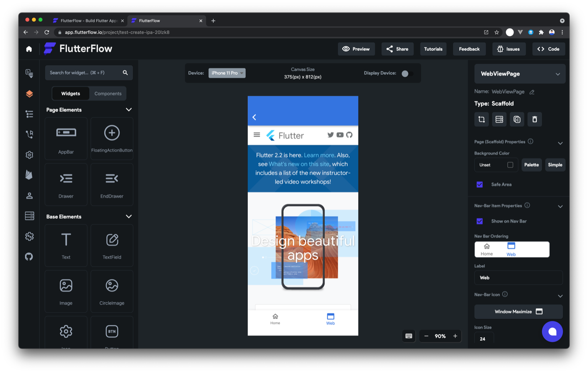Open the Issues button

[509, 49]
